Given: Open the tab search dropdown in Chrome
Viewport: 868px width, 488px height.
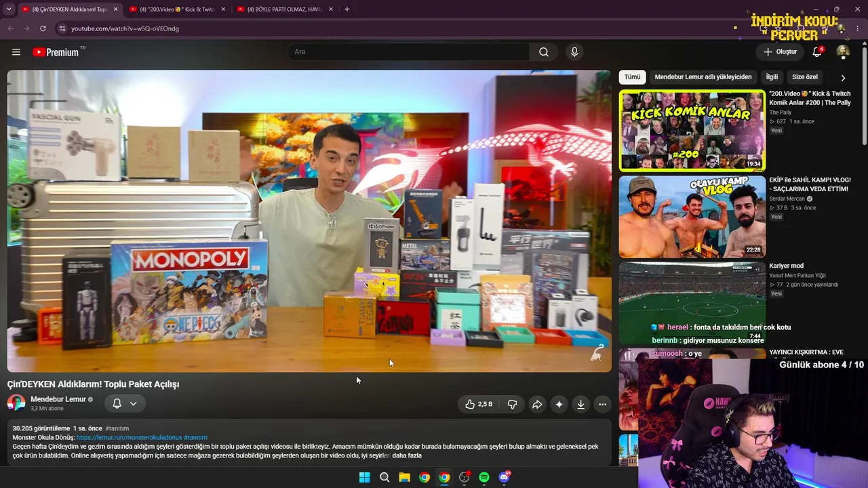Looking at the screenshot, I should 9,9.
